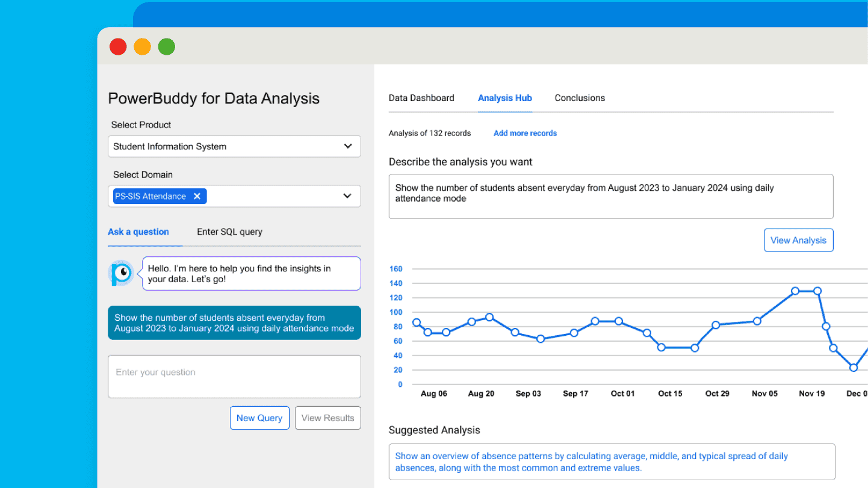Click the green window control dot
This screenshot has height=488, width=868.
click(x=166, y=46)
